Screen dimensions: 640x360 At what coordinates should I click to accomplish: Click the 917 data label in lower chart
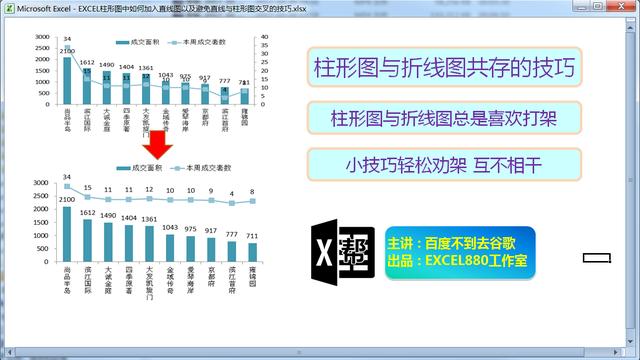211,231
